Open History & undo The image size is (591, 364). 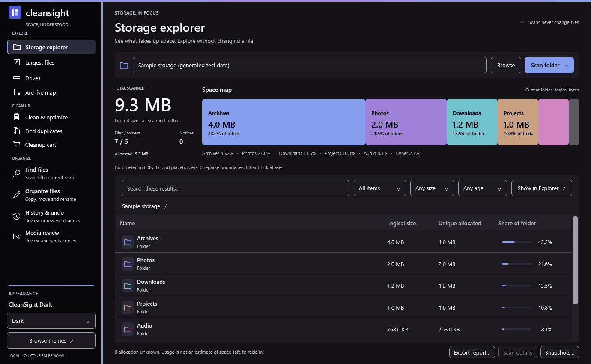(x=51, y=216)
